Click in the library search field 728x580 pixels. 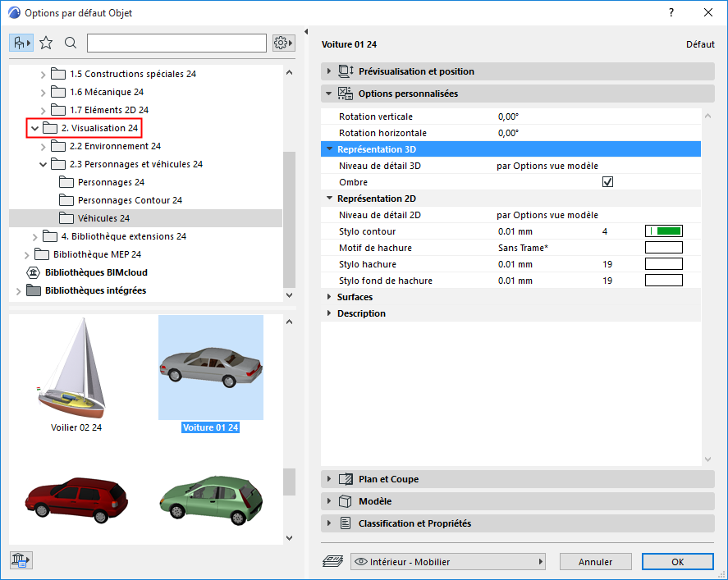pos(176,43)
